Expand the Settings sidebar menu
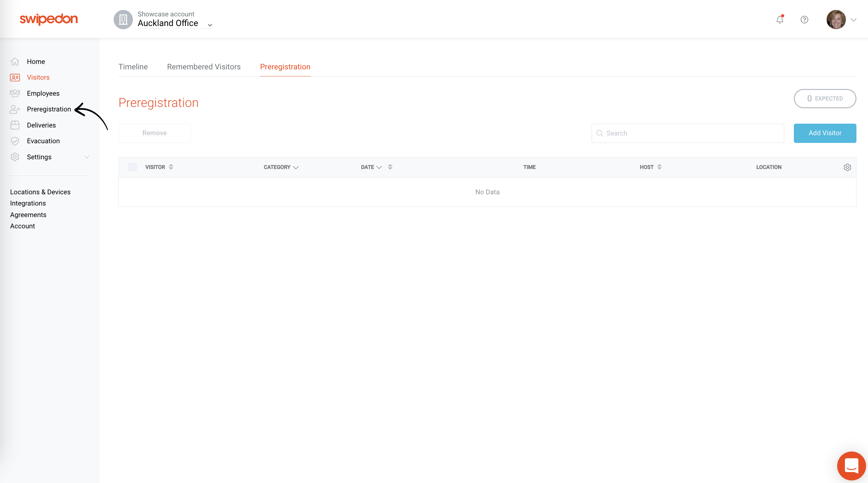This screenshot has height=483, width=868. 87,157
